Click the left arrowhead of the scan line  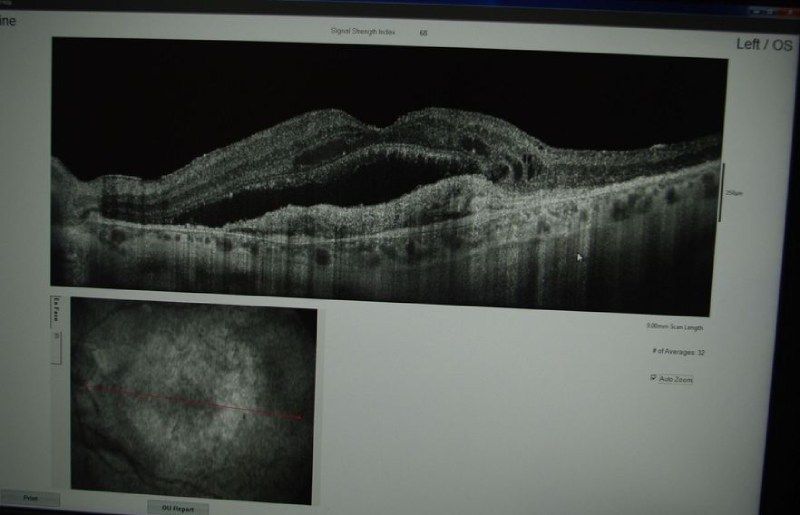point(87,384)
